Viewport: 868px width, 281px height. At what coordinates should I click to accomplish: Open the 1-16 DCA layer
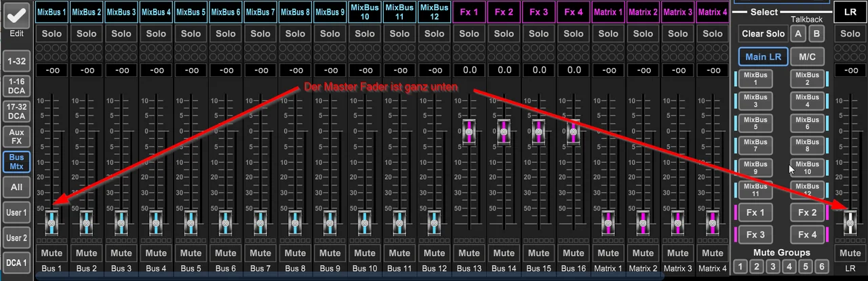(x=16, y=86)
